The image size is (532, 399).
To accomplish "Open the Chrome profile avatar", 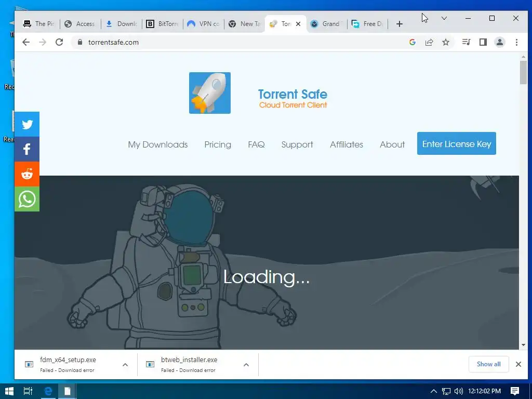I will click(x=499, y=42).
